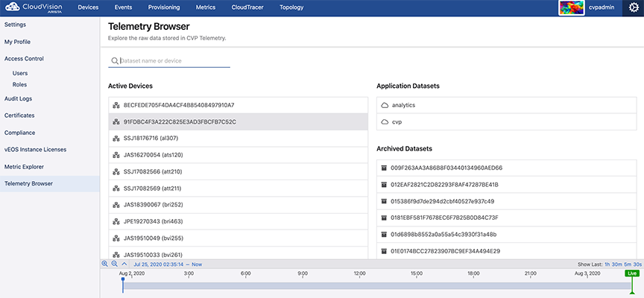The image size is (644, 298).
Task: Click the green Live marker
Action: [631, 273]
